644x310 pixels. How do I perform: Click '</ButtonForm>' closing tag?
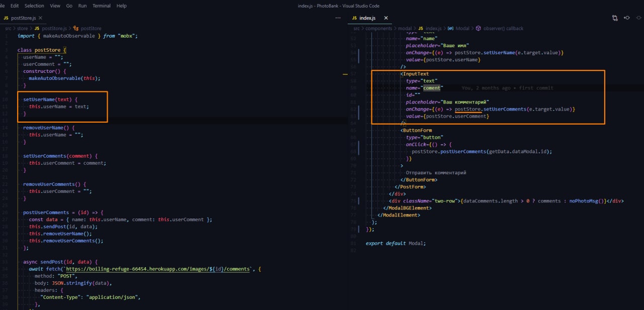tap(419, 179)
